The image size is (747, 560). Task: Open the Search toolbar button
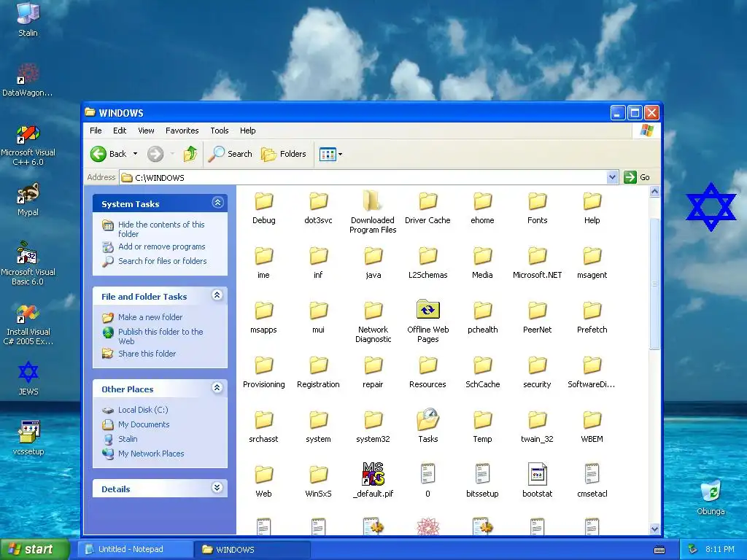tap(231, 154)
